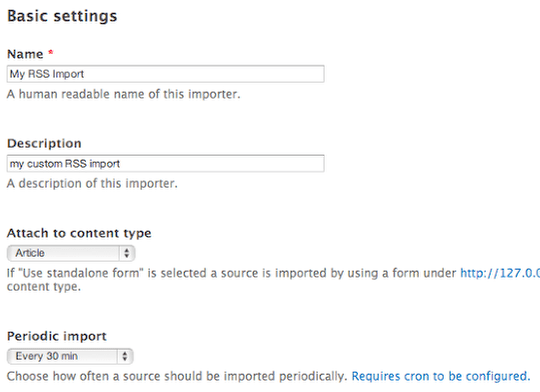
Task: Click the Name field label
Action: point(25,54)
